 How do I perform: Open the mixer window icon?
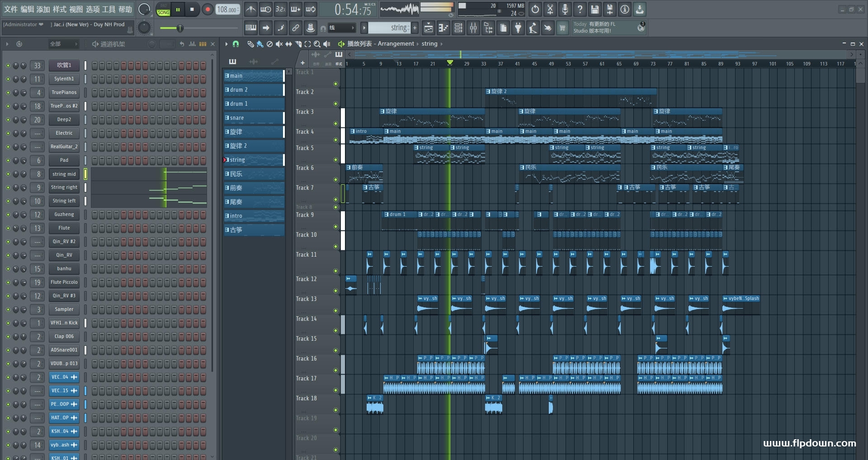click(x=473, y=28)
